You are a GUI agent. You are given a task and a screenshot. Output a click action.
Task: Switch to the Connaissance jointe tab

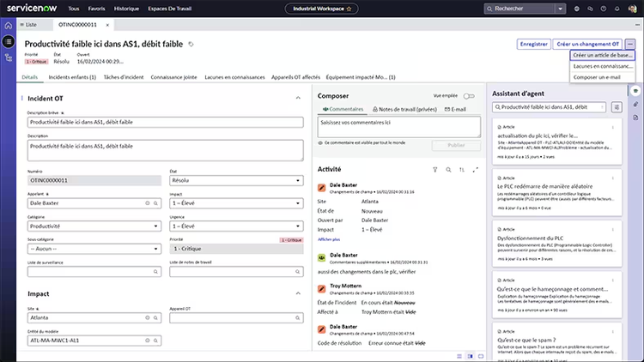tap(173, 77)
